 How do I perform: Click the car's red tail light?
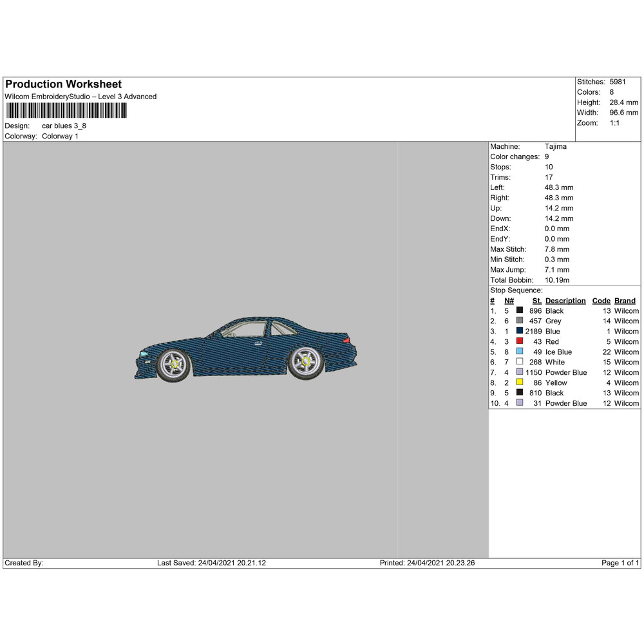point(346,339)
